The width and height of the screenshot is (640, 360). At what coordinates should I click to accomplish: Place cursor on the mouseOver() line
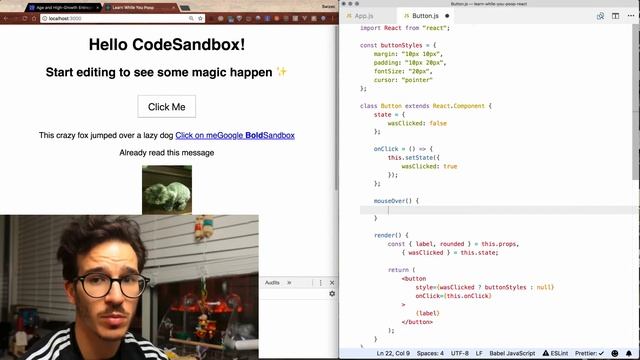(x=396, y=201)
